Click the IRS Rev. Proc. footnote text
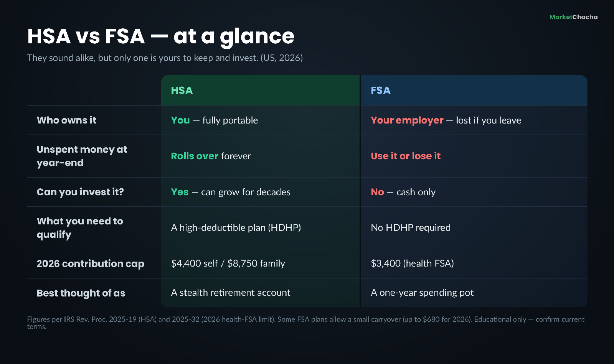The width and height of the screenshot is (614, 364). [306, 323]
